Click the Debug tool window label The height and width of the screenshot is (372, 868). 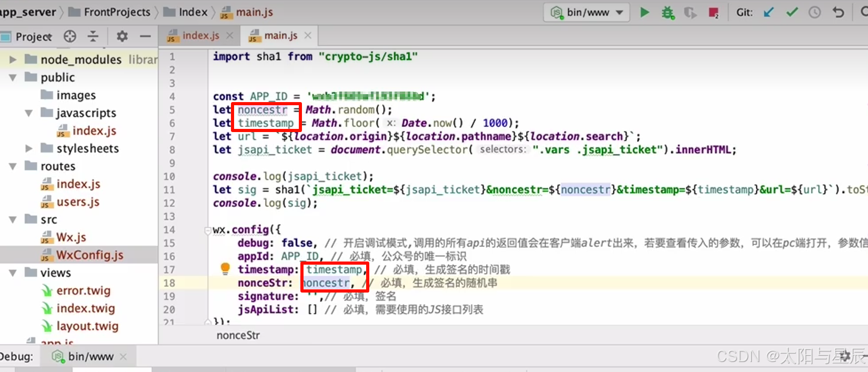[16, 357]
